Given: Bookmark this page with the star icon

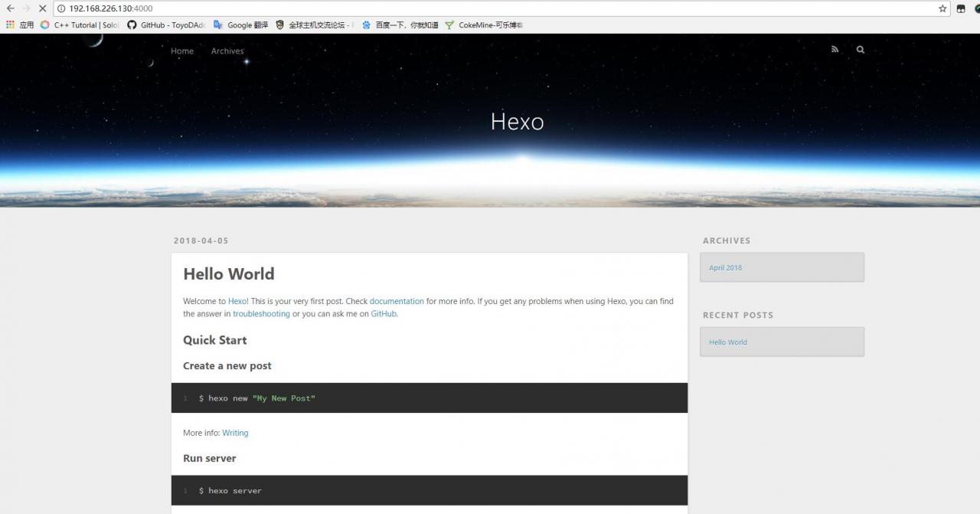Looking at the screenshot, I should pos(942,8).
